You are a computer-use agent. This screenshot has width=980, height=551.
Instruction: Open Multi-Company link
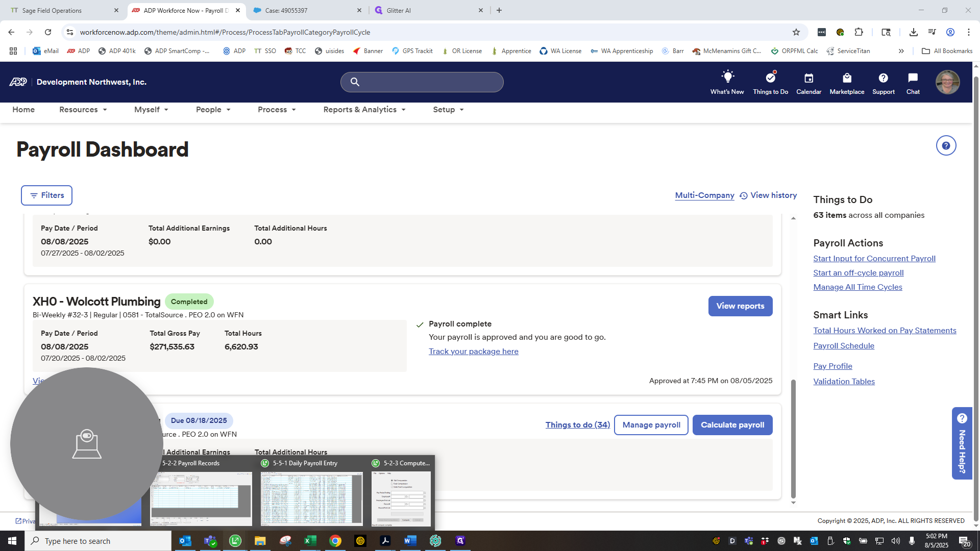[704, 195]
